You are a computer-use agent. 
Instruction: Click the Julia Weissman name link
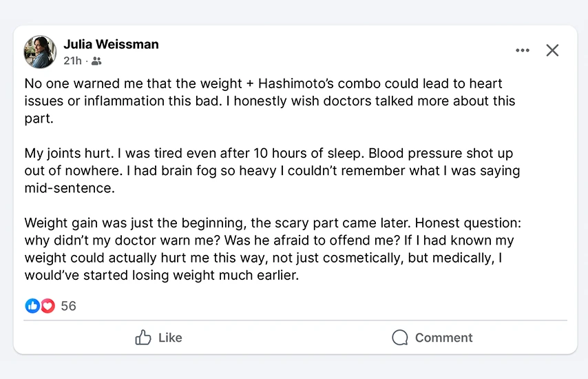(x=111, y=44)
